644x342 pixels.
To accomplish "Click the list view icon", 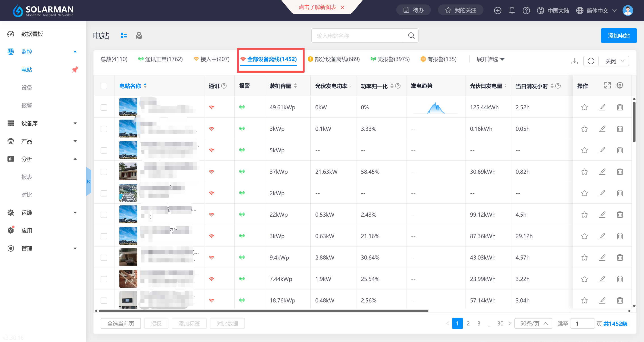I will coord(124,36).
